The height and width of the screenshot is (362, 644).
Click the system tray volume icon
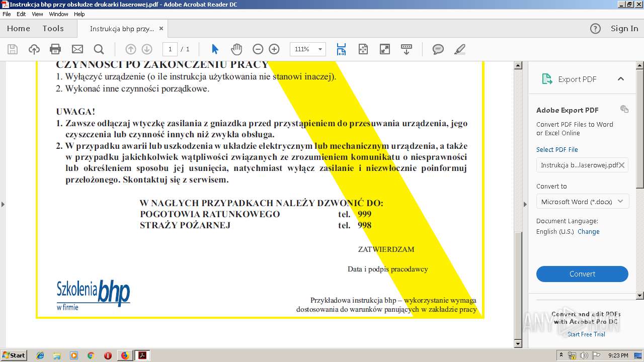tap(584, 355)
